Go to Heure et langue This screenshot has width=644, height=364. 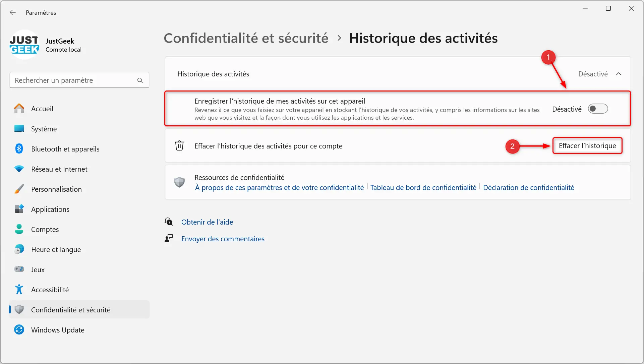79,249
